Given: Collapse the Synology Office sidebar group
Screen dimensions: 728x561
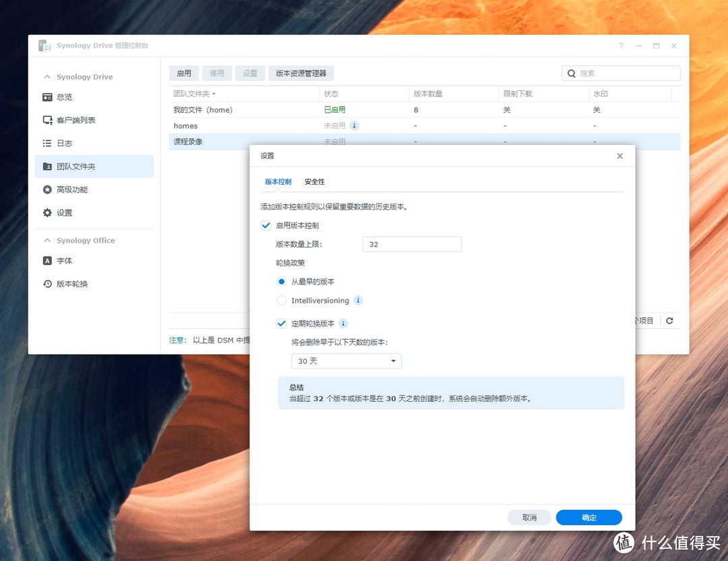Looking at the screenshot, I should pos(47,241).
